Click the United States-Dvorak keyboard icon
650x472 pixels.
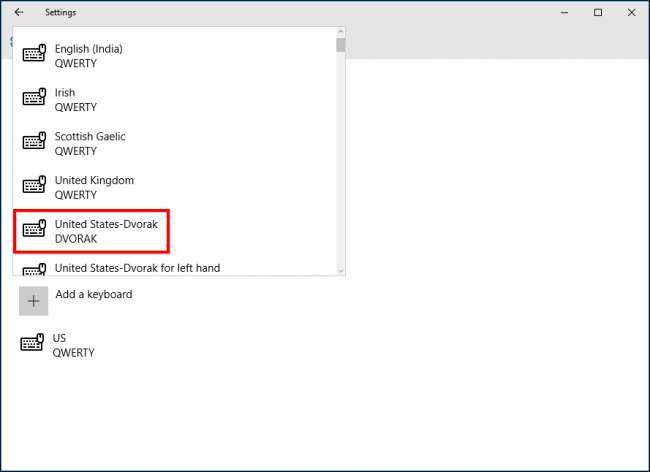(34, 228)
